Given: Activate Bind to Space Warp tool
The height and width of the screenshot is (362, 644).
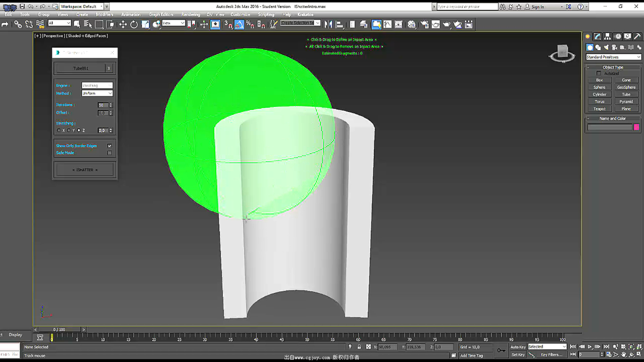Looking at the screenshot, I should (40, 25).
